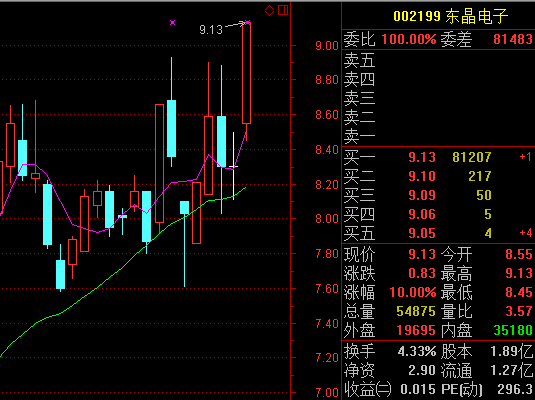The image size is (535, 400).
Task: Click the 卖五 ask row label
Action: coord(359,60)
